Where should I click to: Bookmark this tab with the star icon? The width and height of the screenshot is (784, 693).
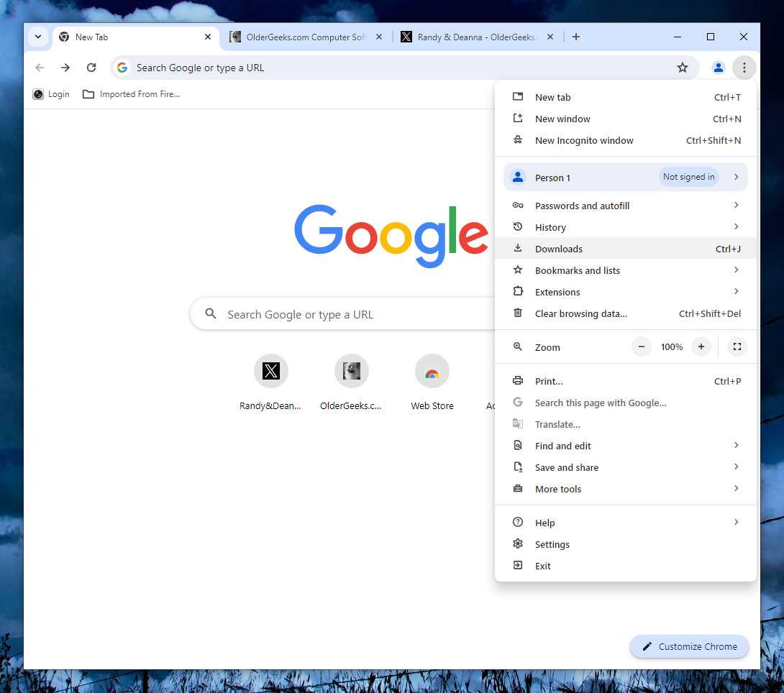[x=682, y=68]
